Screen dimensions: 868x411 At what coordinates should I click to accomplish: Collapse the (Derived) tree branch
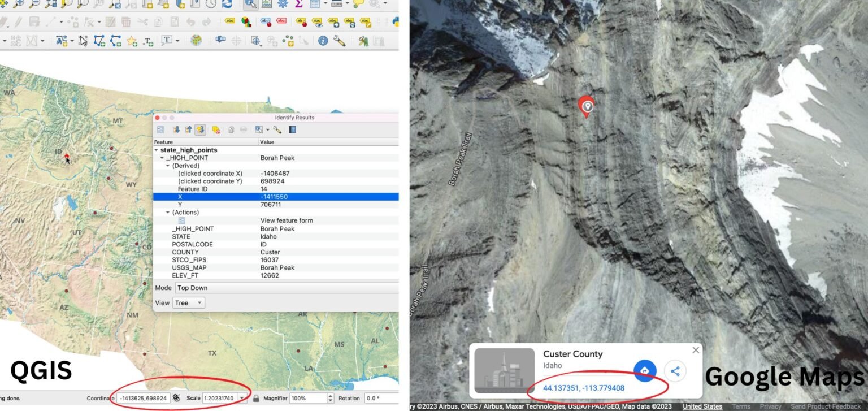point(167,165)
